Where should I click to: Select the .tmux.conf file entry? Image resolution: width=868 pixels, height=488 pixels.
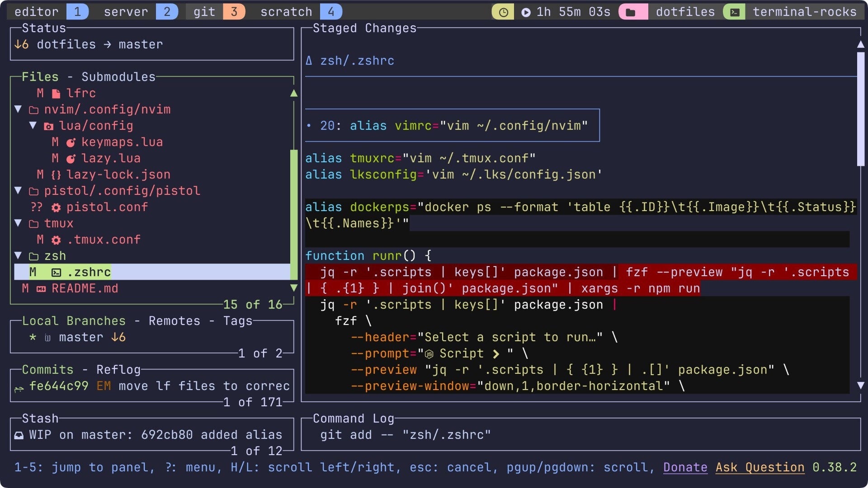104,239
